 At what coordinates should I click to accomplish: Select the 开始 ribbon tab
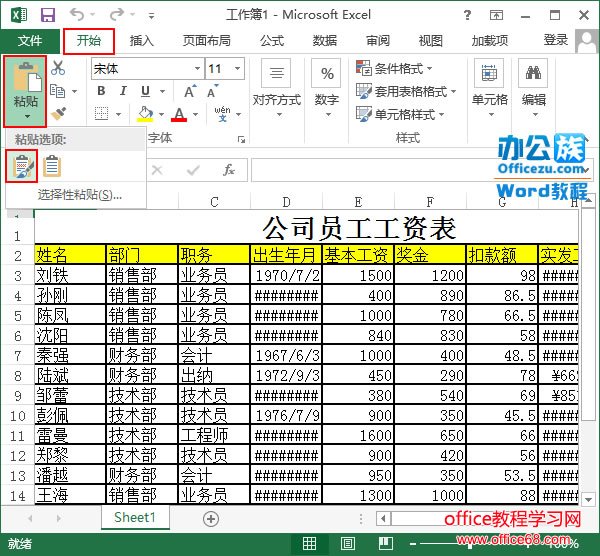pos(89,41)
